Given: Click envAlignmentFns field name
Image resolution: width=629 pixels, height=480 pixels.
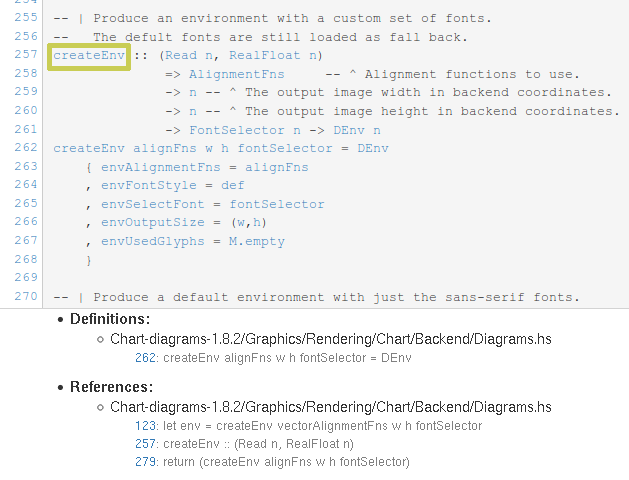Looking at the screenshot, I should point(160,167).
